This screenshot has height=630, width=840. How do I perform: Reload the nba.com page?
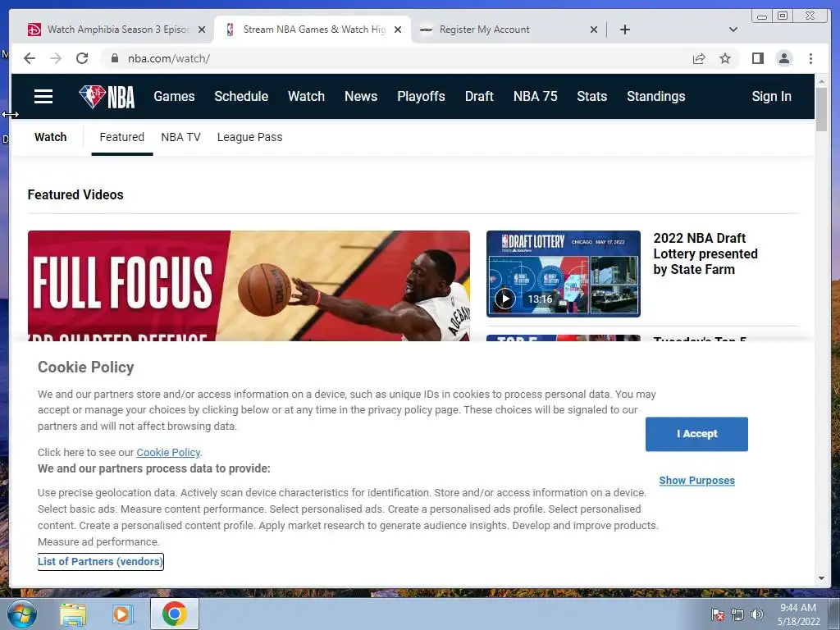(82, 58)
